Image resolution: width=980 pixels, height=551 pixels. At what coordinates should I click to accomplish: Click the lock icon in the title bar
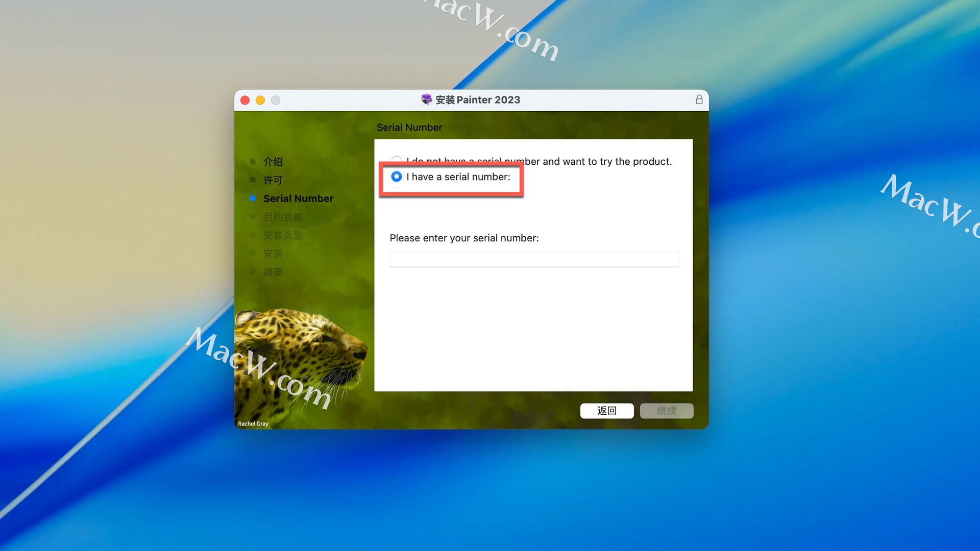(x=699, y=99)
